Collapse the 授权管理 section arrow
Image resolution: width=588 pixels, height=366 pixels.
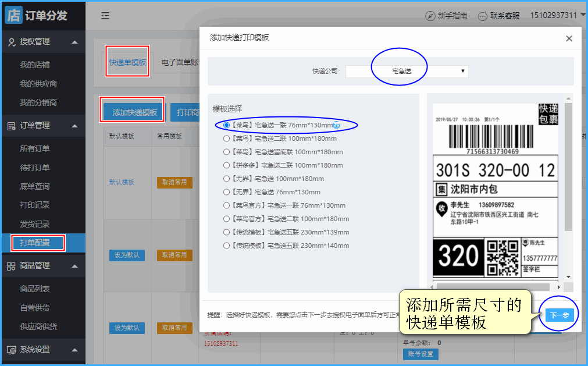coord(74,42)
